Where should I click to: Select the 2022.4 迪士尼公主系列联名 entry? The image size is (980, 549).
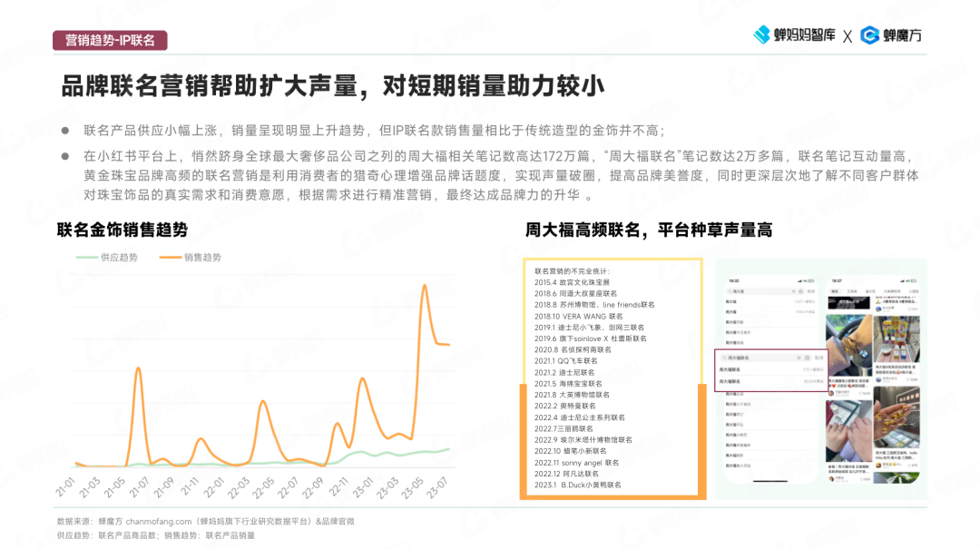click(x=579, y=417)
